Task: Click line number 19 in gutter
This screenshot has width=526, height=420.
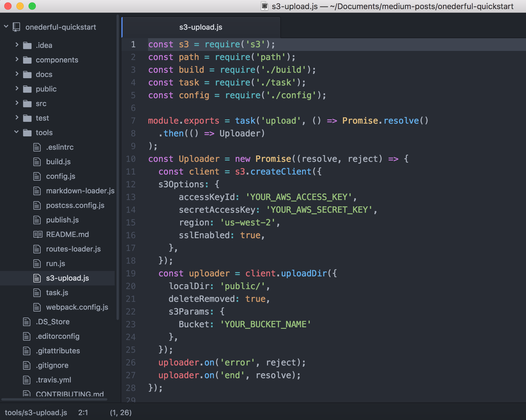Action: (x=131, y=273)
